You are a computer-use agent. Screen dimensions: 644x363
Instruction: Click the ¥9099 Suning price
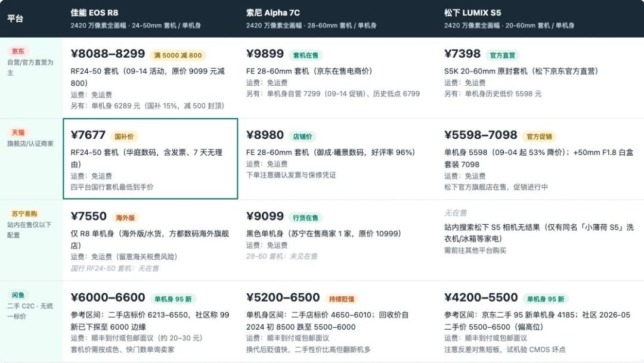[x=265, y=216]
